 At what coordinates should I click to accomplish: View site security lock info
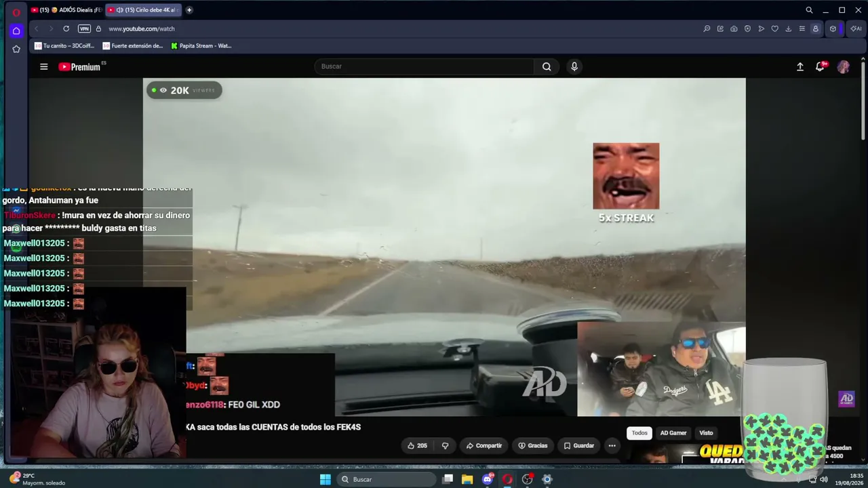(98, 28)
